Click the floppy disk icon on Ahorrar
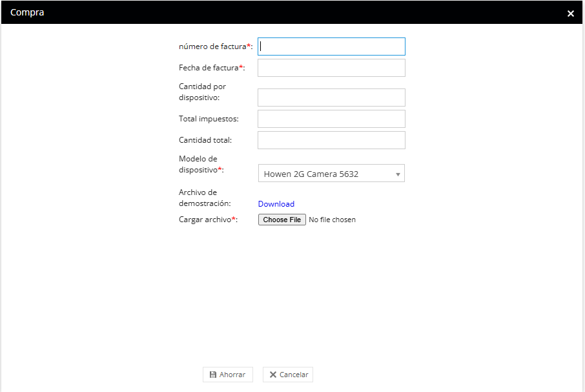 [x=213, y=375]
